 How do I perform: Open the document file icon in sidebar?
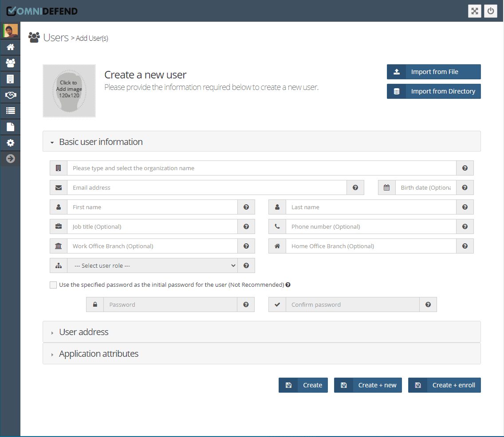pyautogui.click(x=10, y=127)
